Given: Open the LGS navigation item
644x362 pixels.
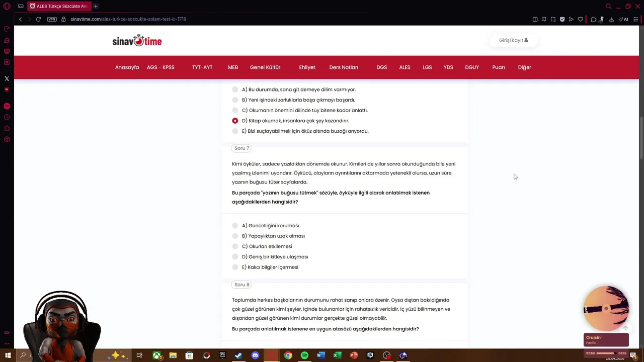Looking at the screenshot, I should tap(427, 67).
